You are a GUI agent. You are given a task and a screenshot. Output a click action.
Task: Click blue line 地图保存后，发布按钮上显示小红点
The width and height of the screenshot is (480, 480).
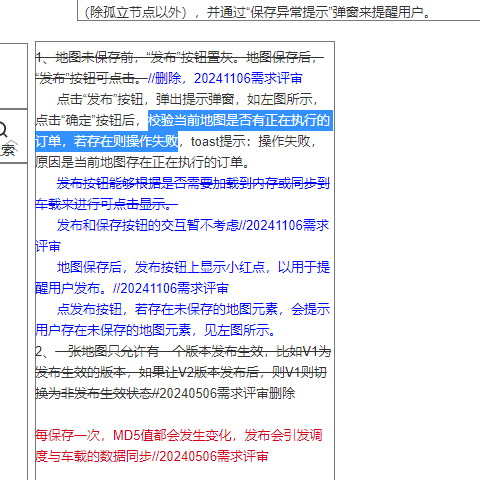[x=193, y=267]
